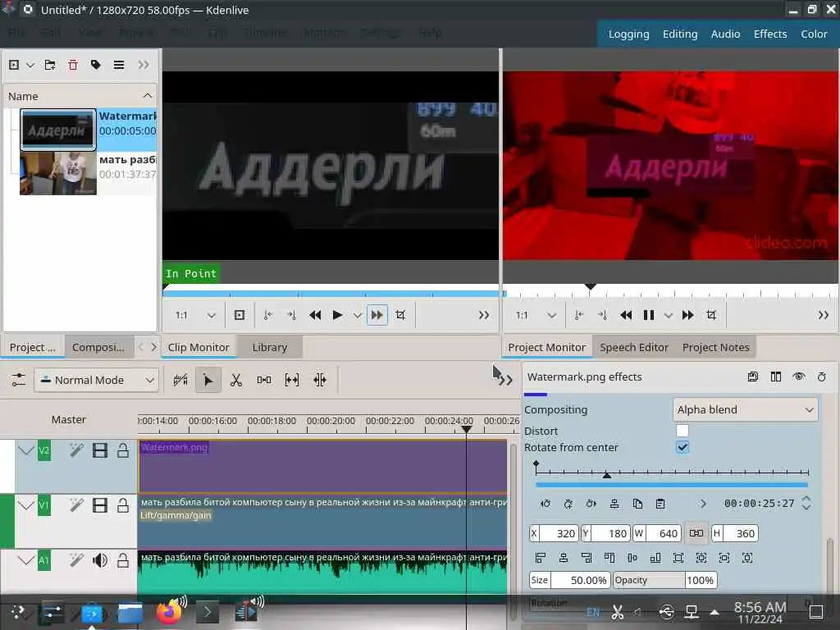Set zone out point in the Clip Monitor
840x630 pixels.
291,315
